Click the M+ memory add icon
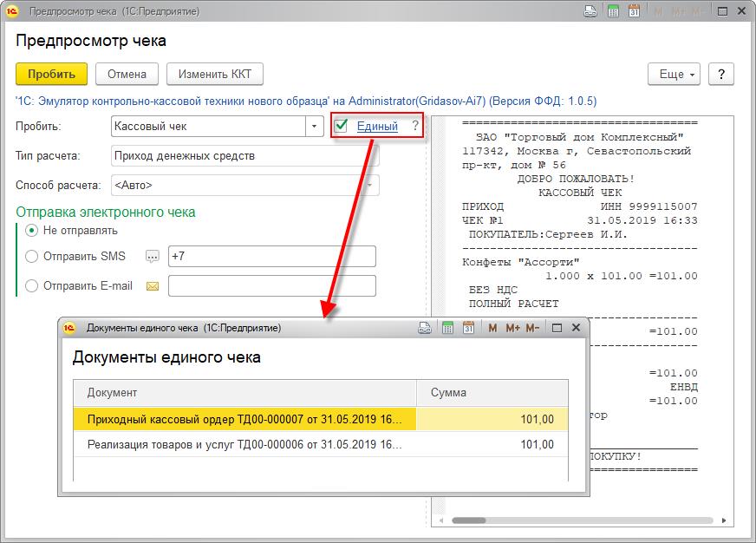 click(512, 328)
